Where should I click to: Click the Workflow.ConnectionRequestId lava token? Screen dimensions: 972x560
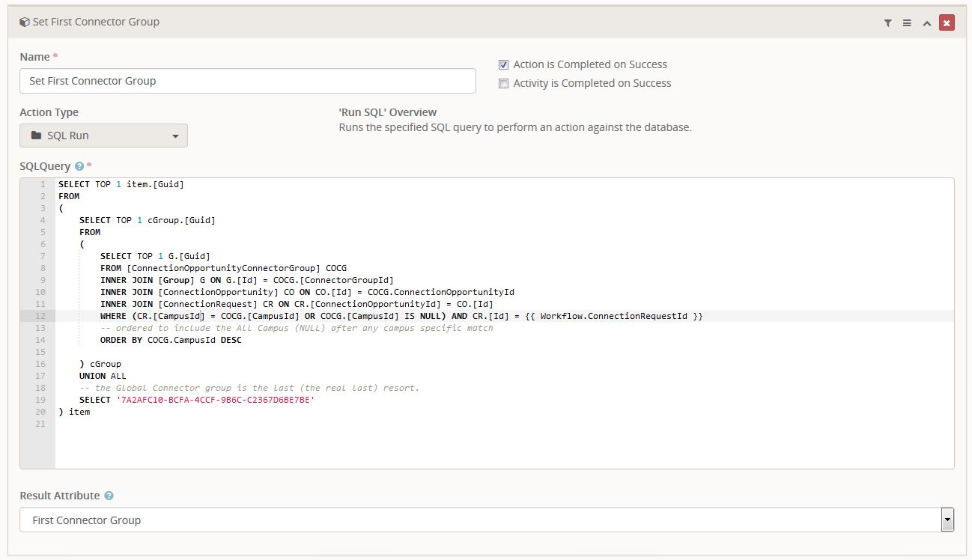pyautogui.click(x=621, y=316)
